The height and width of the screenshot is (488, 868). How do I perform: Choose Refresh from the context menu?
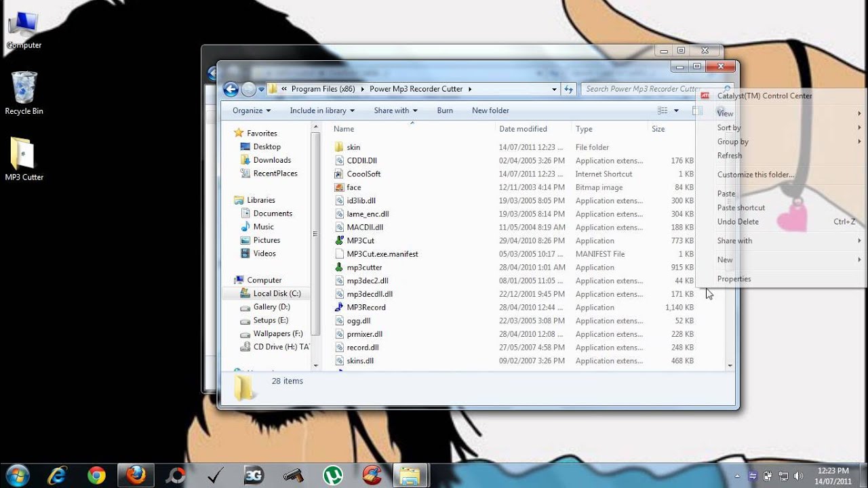click(781, 155)
